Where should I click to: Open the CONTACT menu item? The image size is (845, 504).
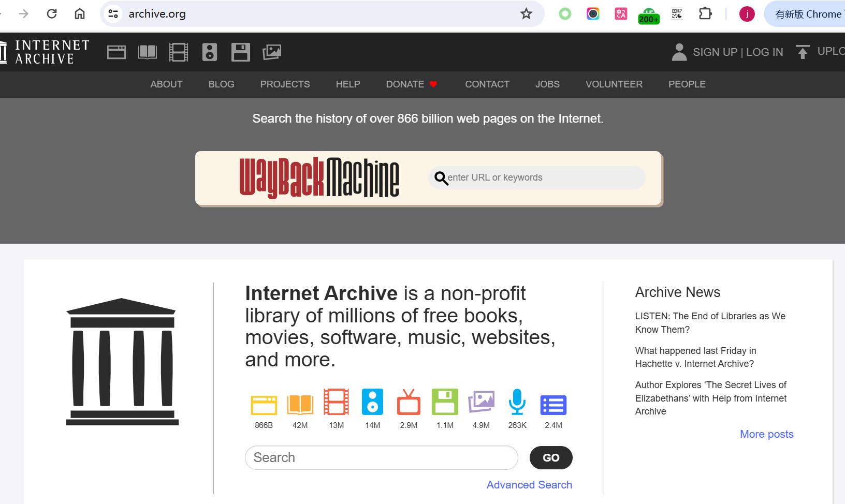[487, 84]
